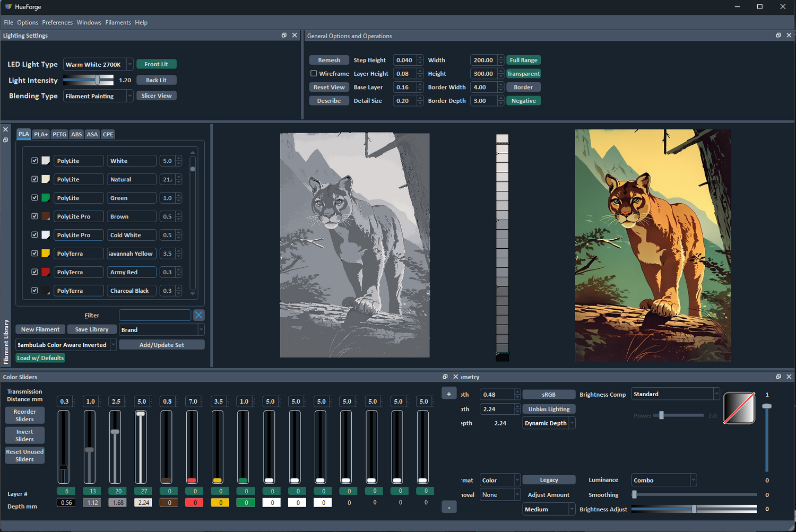Open the Filaments menu
Screen dimensions: 796x532
point(118,22)
